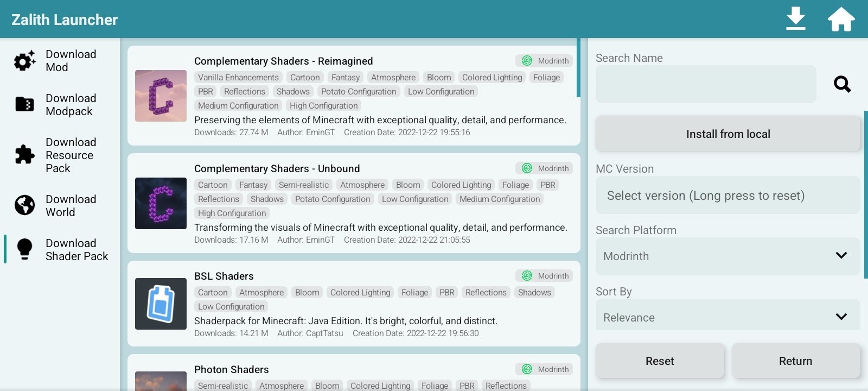The image size is (868, 391).
Task: Switch to Download World section
Action: pos(71,206)
